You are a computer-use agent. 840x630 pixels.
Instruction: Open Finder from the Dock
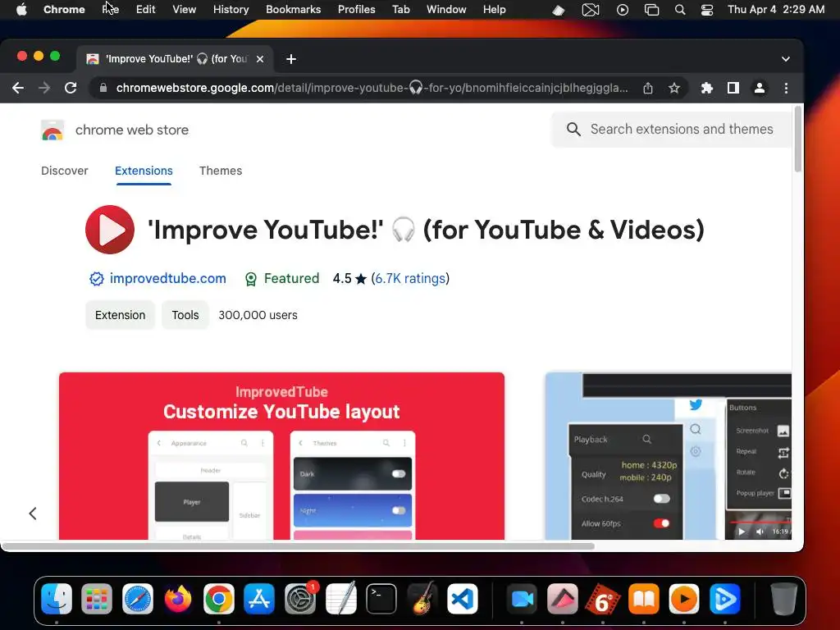57,599
